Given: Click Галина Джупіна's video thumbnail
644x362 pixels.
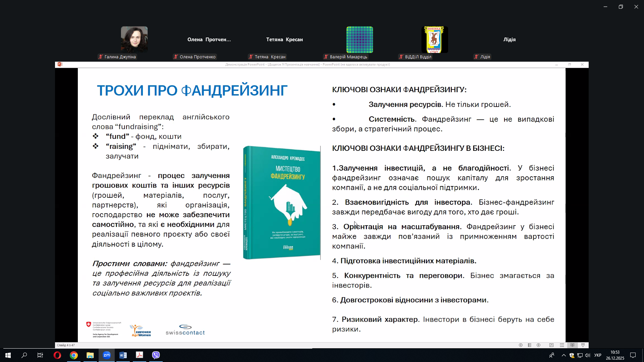Looking at the screenshot, I should point(134,40).
